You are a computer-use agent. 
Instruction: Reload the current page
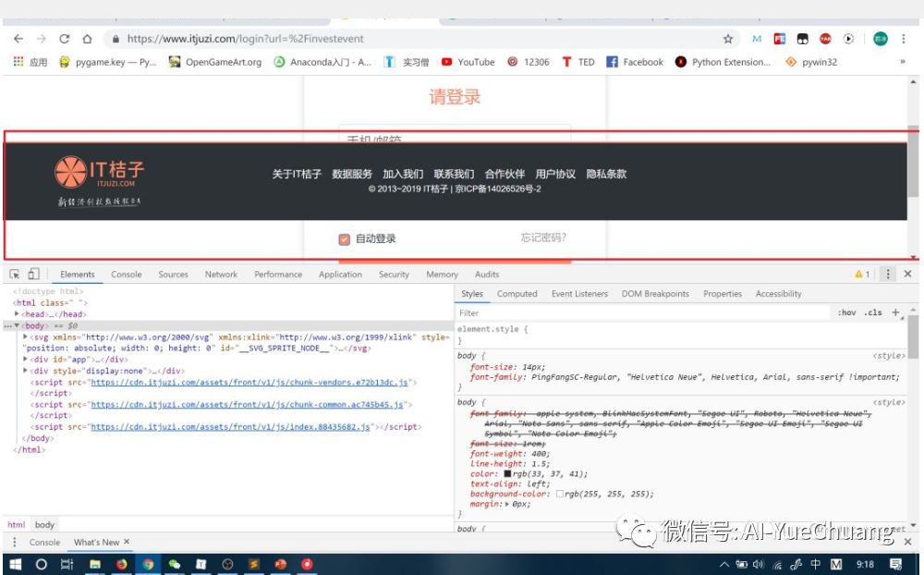click(65, 39)
